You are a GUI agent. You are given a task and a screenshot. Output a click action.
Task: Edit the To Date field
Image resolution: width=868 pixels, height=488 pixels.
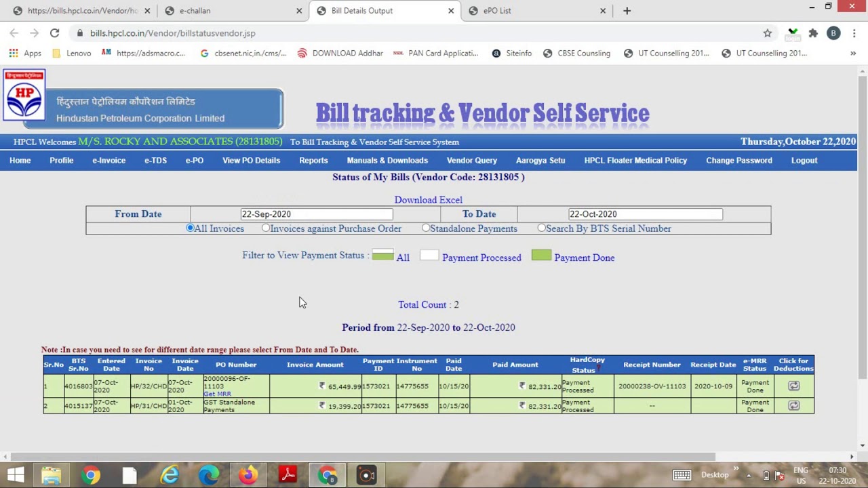click(x=646, y=214)
